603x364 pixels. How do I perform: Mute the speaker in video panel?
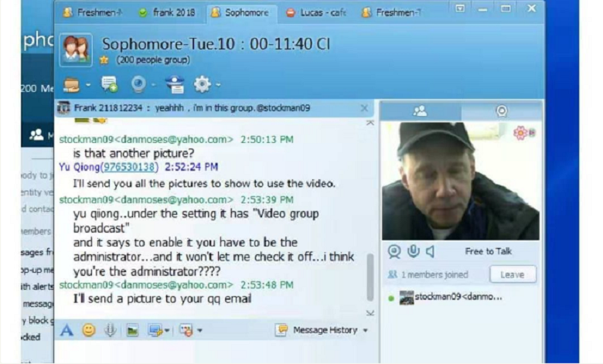430,251
